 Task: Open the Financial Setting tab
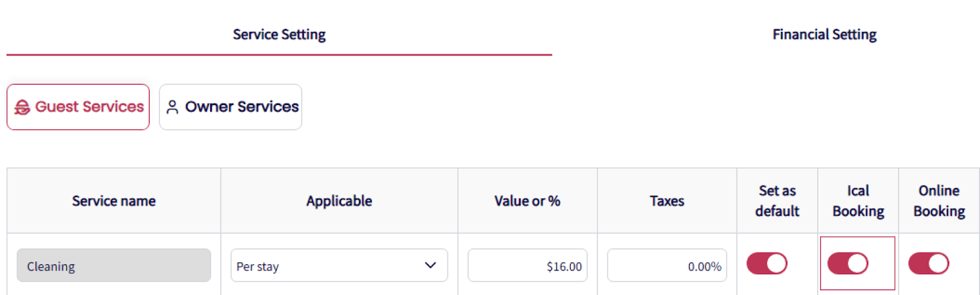[824, 35]
